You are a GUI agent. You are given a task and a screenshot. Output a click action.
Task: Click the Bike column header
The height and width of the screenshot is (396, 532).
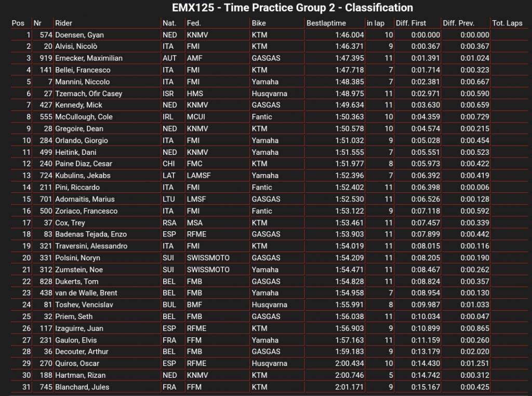(259, 23)
